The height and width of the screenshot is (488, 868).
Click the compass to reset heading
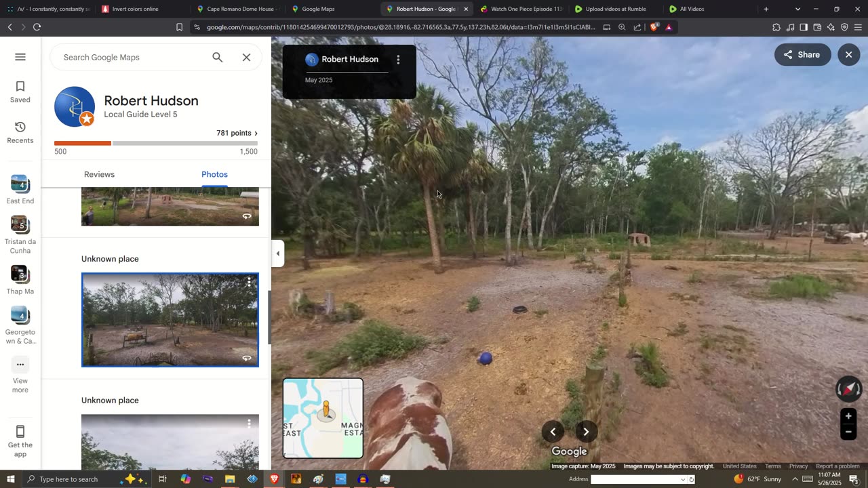[x=848, y=389]
